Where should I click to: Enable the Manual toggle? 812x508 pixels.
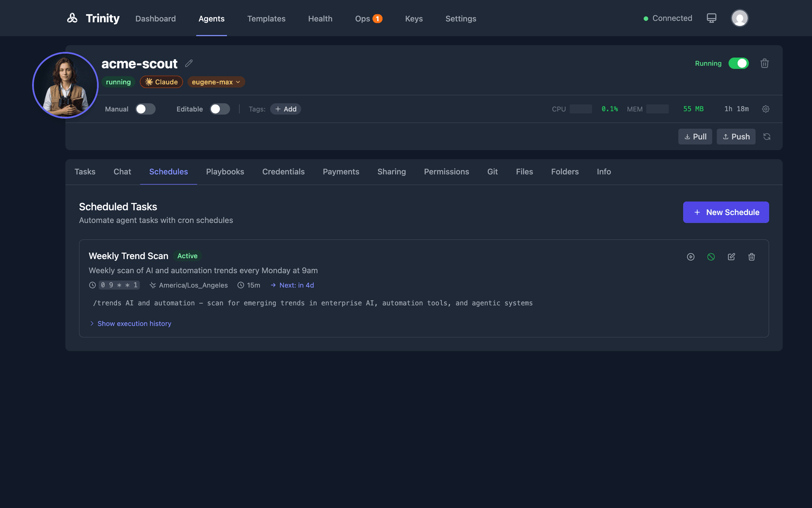[x=145, y=109]
